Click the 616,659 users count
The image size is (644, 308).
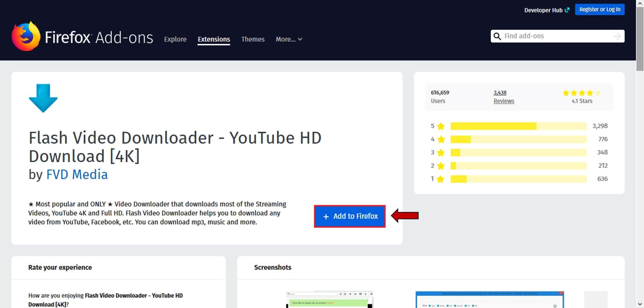pyautogui.click(x=440, y=93)
